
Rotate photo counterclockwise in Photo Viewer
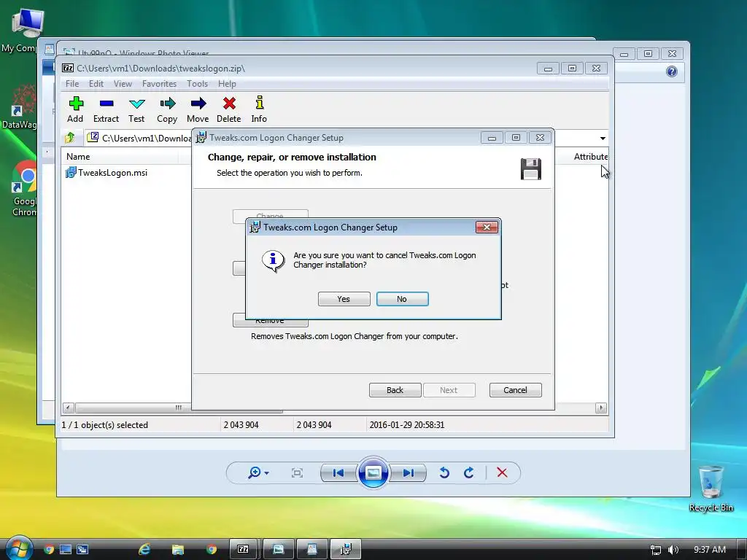[444, 472]
